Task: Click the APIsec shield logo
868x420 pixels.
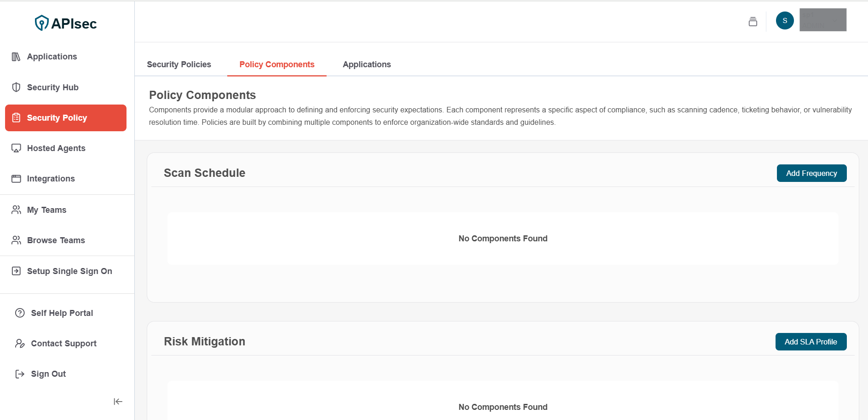Action: (x=41, y=23)
